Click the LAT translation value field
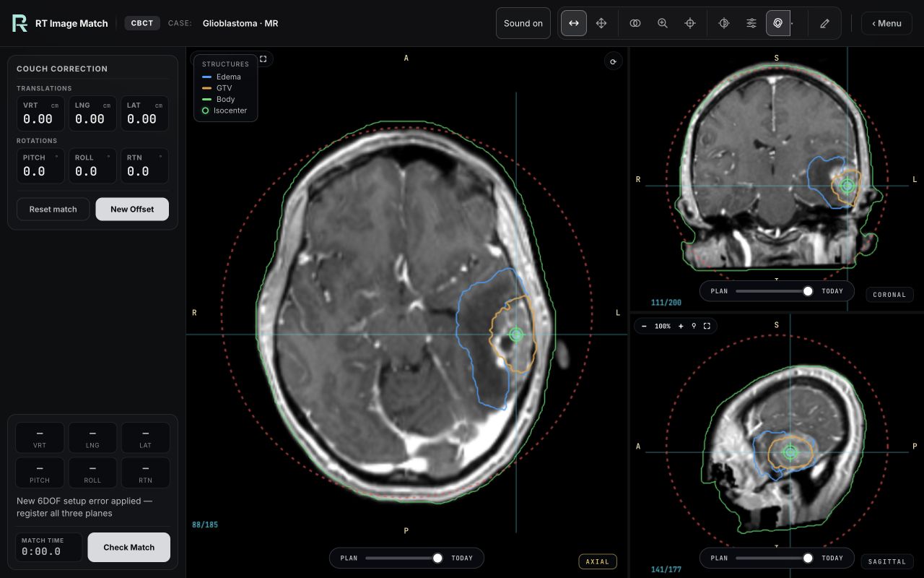Viewport: 924px width, 578px height. pos(144,113)
